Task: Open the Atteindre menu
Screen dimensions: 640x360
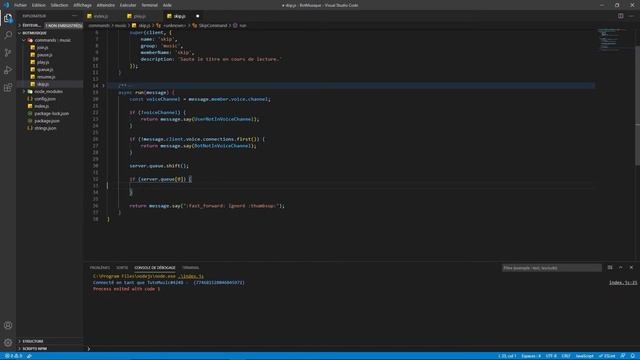Action: [x=106, y=5]
